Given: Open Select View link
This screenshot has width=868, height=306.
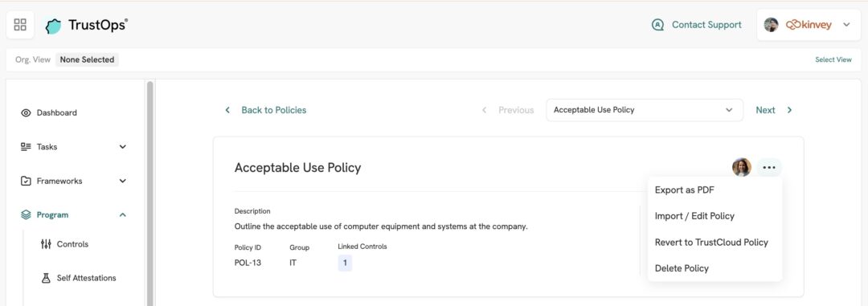Looking at the screenshot, I should tap(833, 59).
